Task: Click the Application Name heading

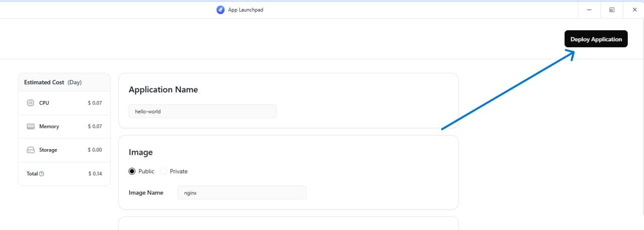Action: pyautogui.click(x=163, y=89)
